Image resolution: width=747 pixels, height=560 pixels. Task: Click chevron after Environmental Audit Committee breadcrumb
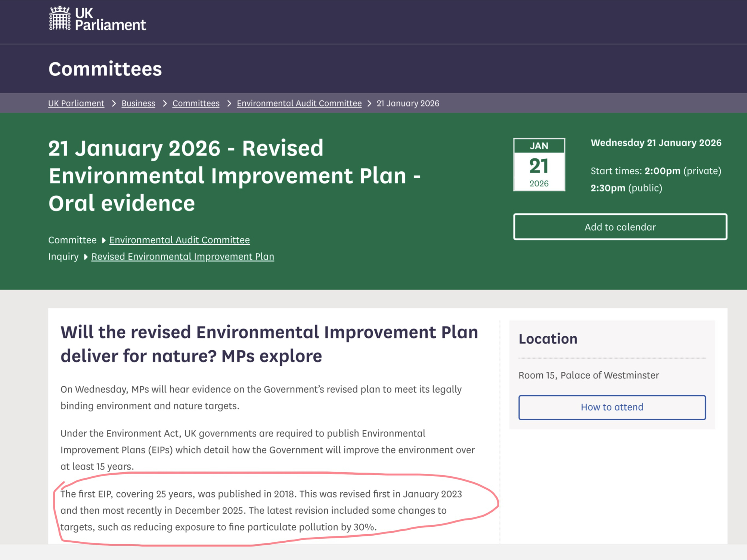(369, 103)
